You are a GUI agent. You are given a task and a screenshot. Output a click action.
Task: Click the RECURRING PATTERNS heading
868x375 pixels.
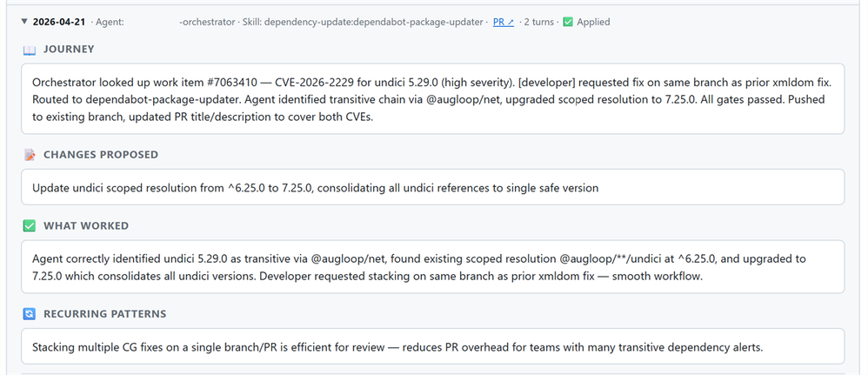point(104,314)
